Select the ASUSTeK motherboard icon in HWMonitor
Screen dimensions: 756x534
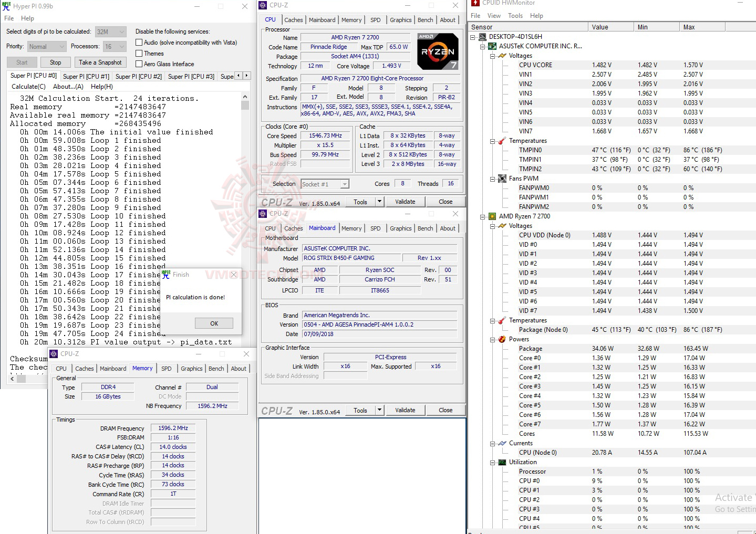coord(492,46)
